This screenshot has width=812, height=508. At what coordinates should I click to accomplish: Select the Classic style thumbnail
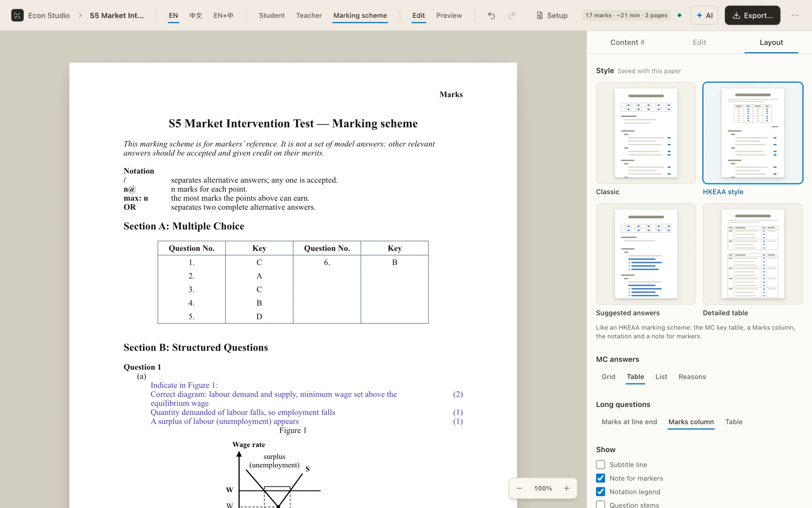pyautogui.click(x=646, y=133)
